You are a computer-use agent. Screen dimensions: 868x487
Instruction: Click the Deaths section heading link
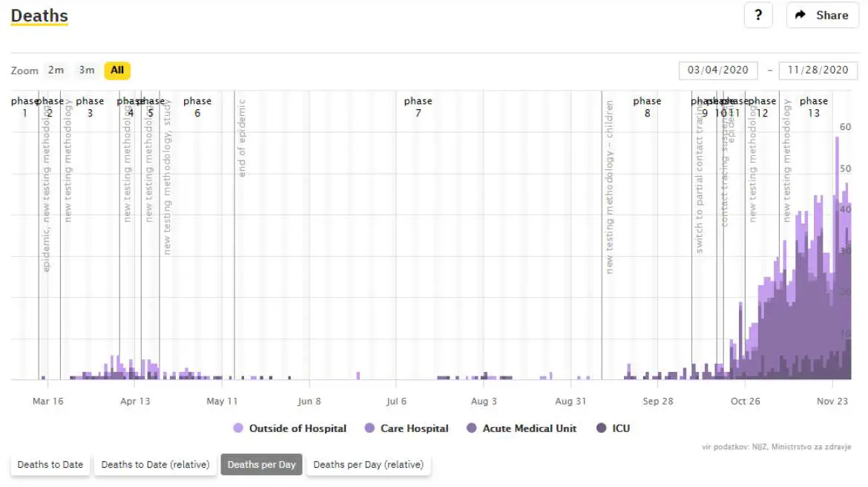click(x=39, y=16)
